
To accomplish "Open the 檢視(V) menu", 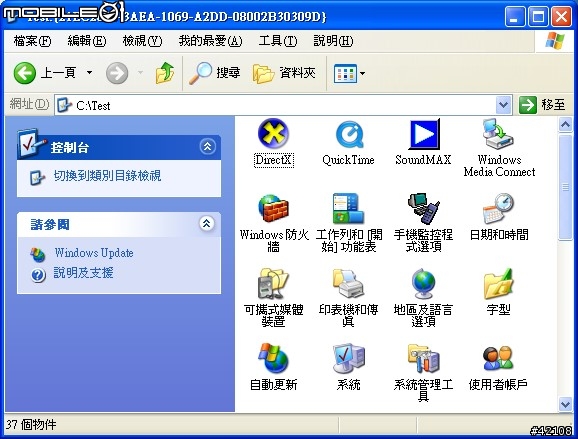I will 142,41.
